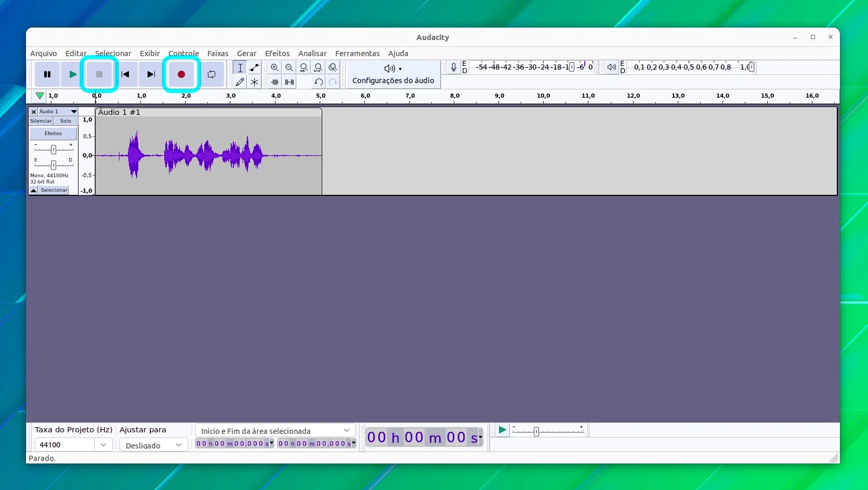Click Play-at-Speed green button

(x=502, y=430)
